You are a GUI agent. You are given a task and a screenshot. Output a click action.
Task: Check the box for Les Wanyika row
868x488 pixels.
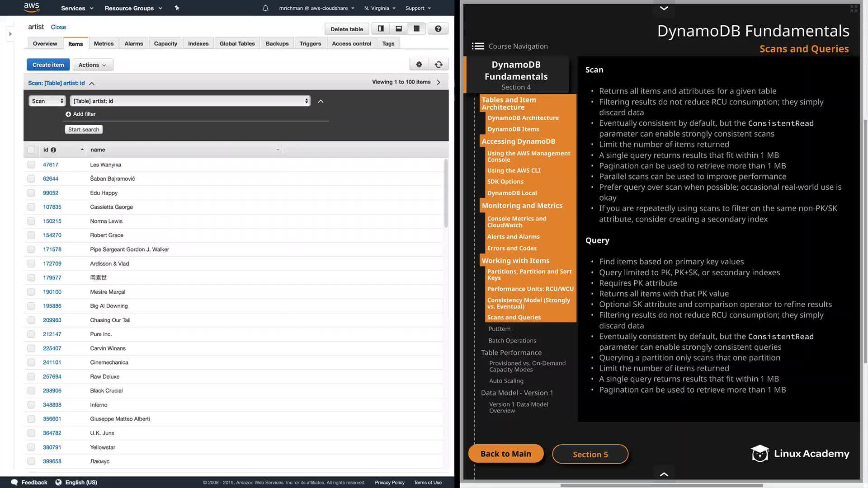[31, 165]
